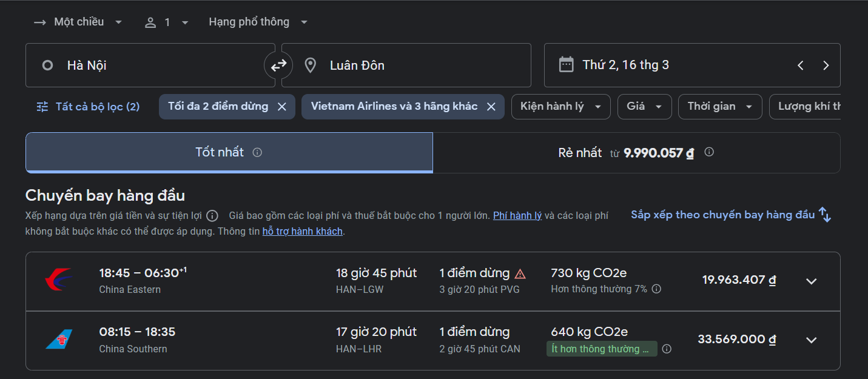Expand the China Eastern flight details

coord(811,281)
